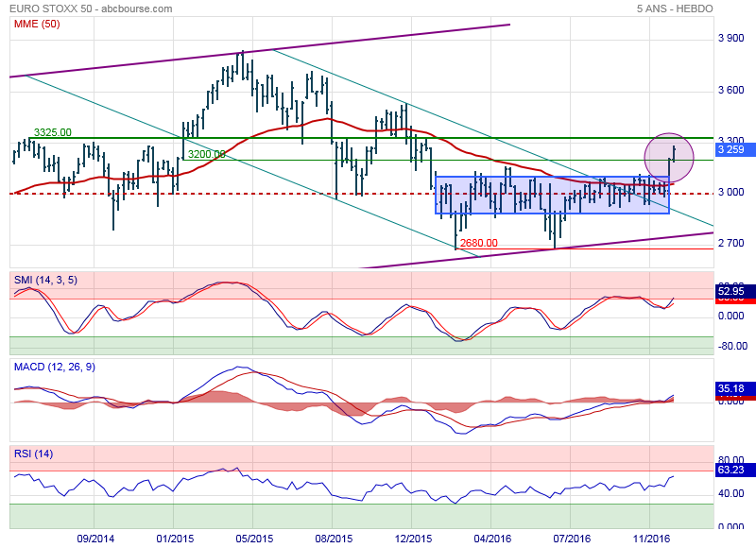This screenshot has width=756, height=548.
Task: Click the "-80.00" SMI axis label
Action: click(x=732, y=346)
